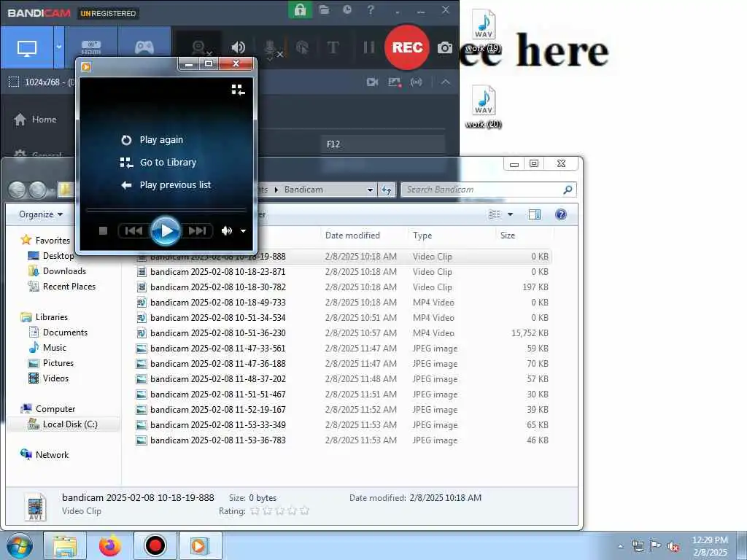Open Bandicam output folder icon
The width and height of the screenshot is (747, 560).
[325, 9]
